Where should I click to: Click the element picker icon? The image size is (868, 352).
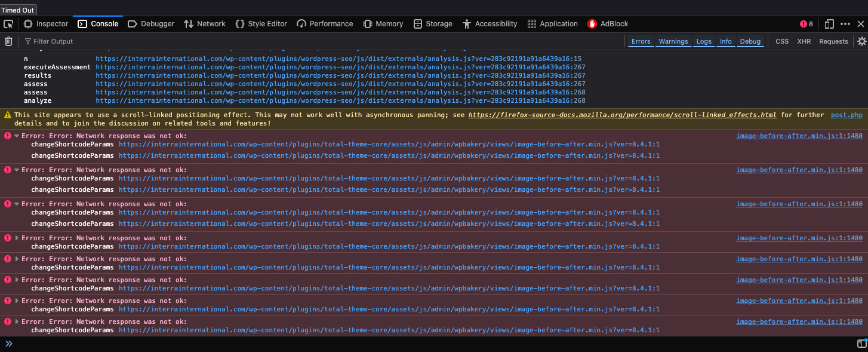click(8, 24)
